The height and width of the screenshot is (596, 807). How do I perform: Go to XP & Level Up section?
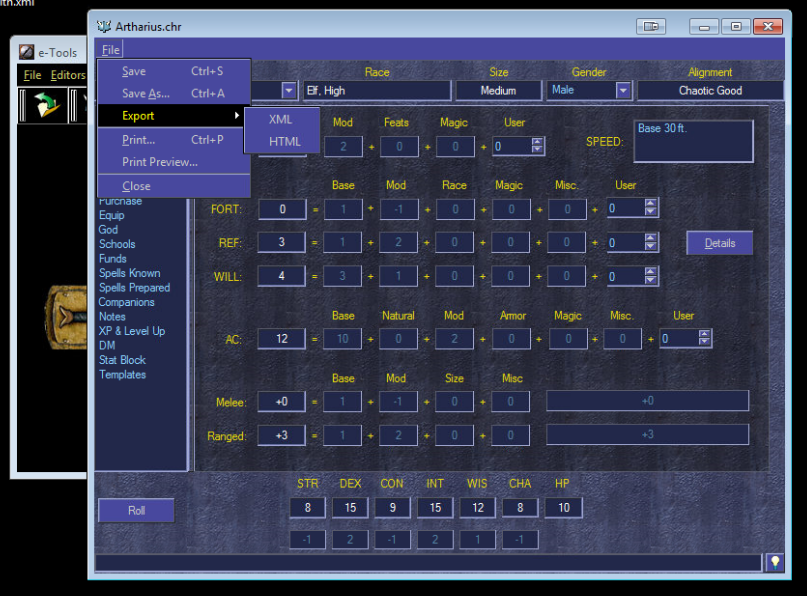coord(131,331)
